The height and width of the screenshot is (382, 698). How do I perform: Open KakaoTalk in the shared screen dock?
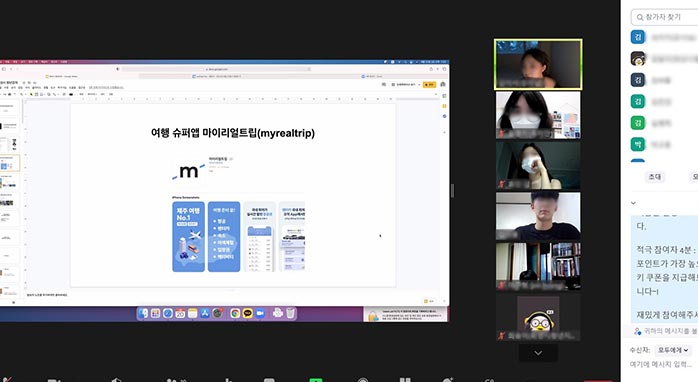pos(248,313)
